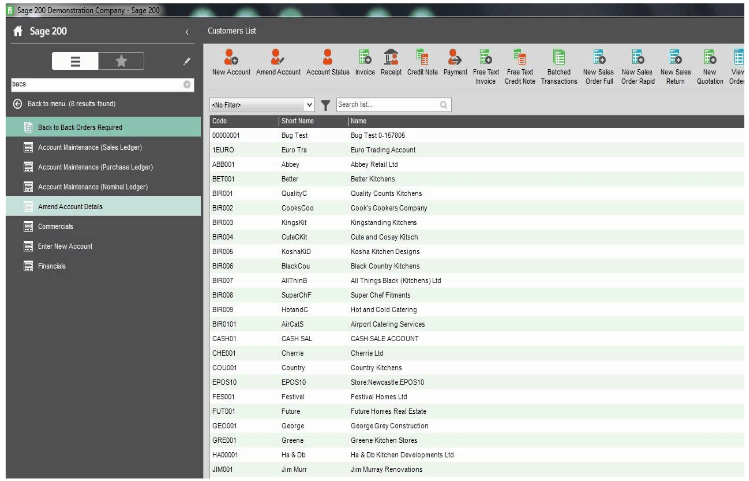The width and height of the screenshot is (749, 481).
Task: Click the Sage 200 home icon
Action: (x=18, y=32)
